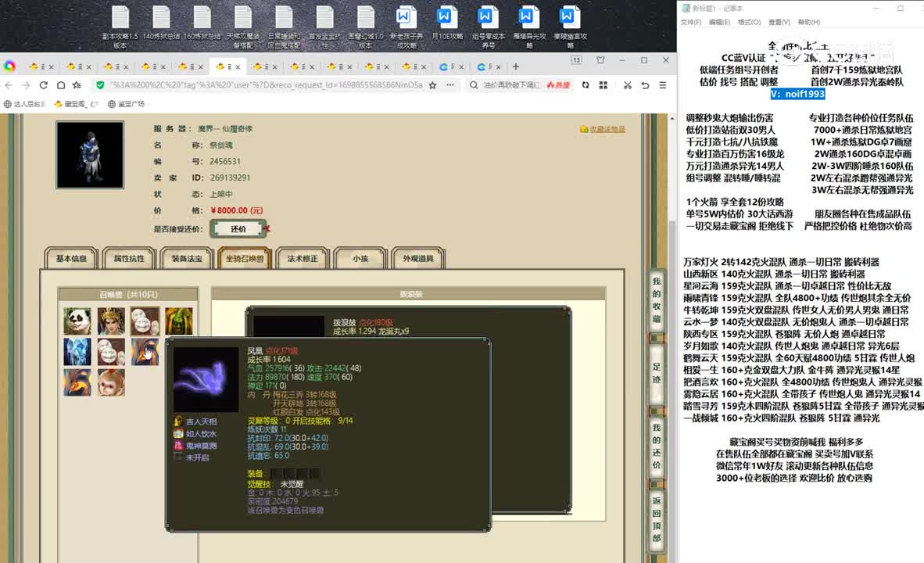The height and width of the screenshot is (563, 924).
Task: Open 我的还价 in the right sidebar
Action: pyautogui.click(x=657, y=446)
